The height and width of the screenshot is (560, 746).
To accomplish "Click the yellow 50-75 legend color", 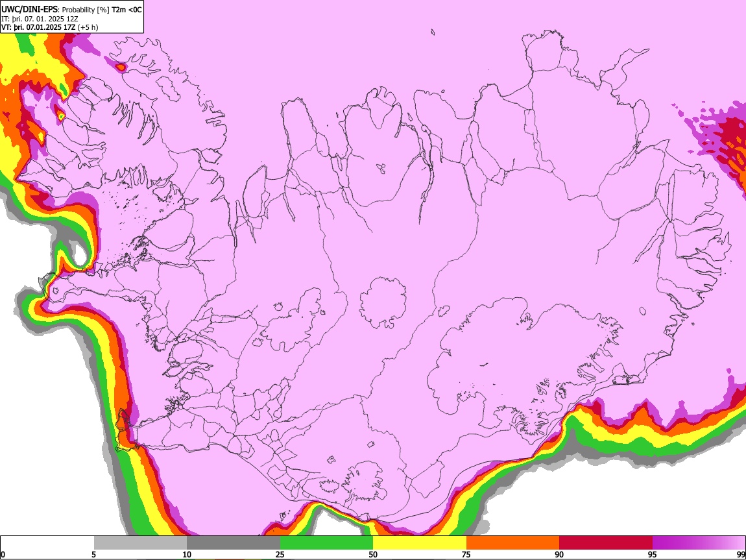I will click(420, 542).
